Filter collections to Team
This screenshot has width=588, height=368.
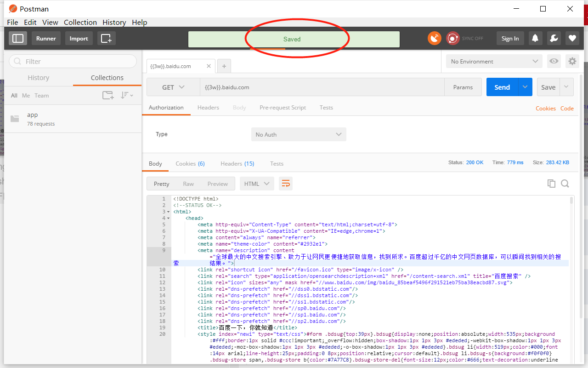coord(41,95)
